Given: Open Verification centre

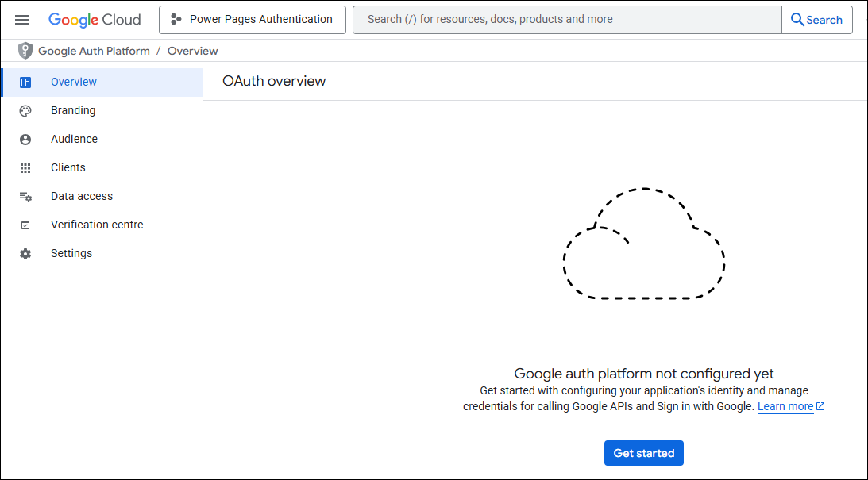Looking at the screenshot, I should click(x=102, y=225).
